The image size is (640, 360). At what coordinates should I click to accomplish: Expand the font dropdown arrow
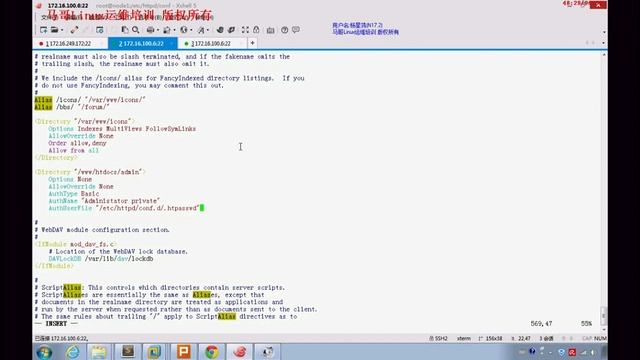[208, 30]
